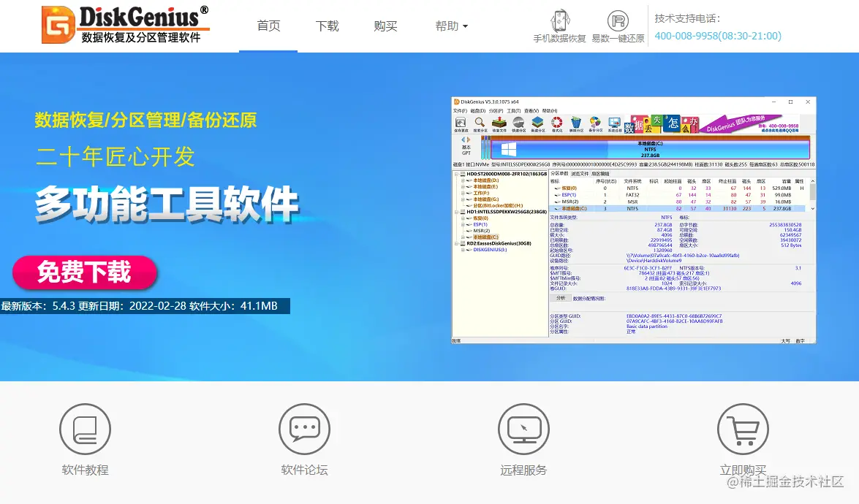859x504 pixels.
Task: Go to the 下载 page
Action: [x=327, y=26]
